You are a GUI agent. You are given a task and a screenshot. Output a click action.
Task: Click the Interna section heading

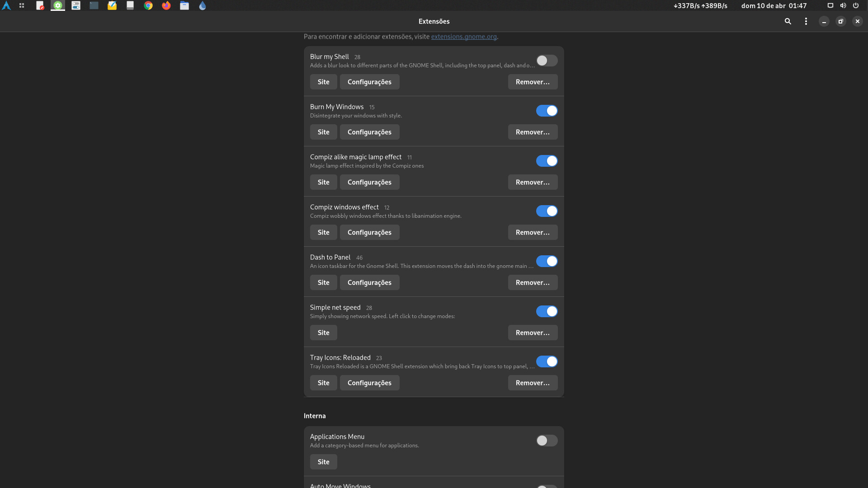[315, 416]
